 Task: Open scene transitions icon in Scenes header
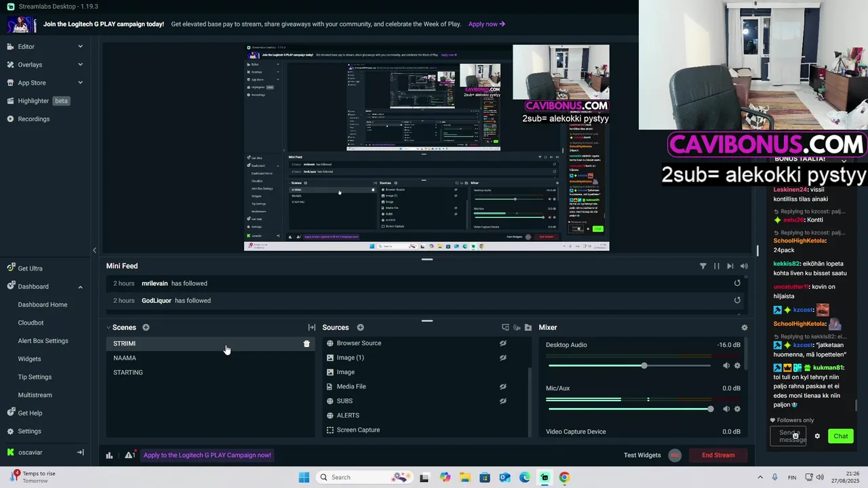(x=311, y=327)
